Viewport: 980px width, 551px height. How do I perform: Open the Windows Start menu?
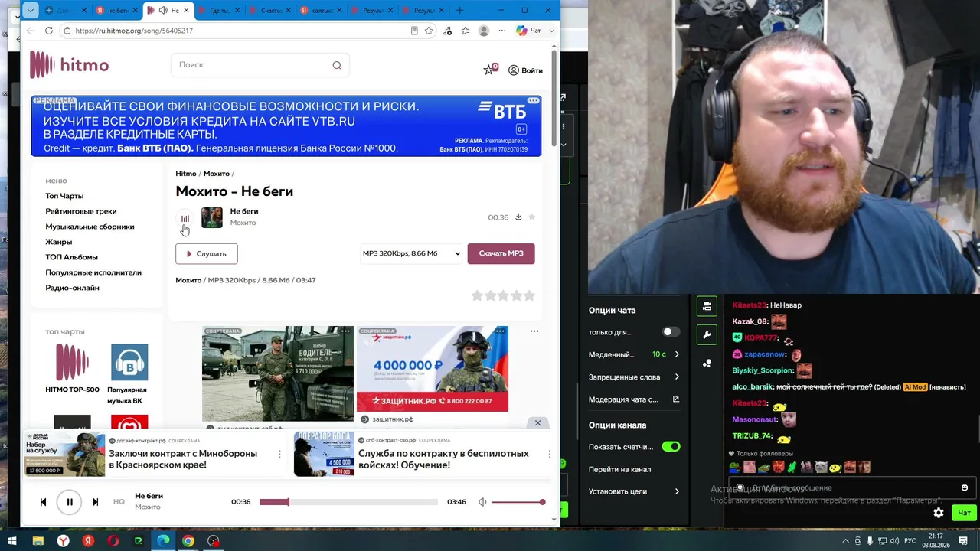pos(12,541)
